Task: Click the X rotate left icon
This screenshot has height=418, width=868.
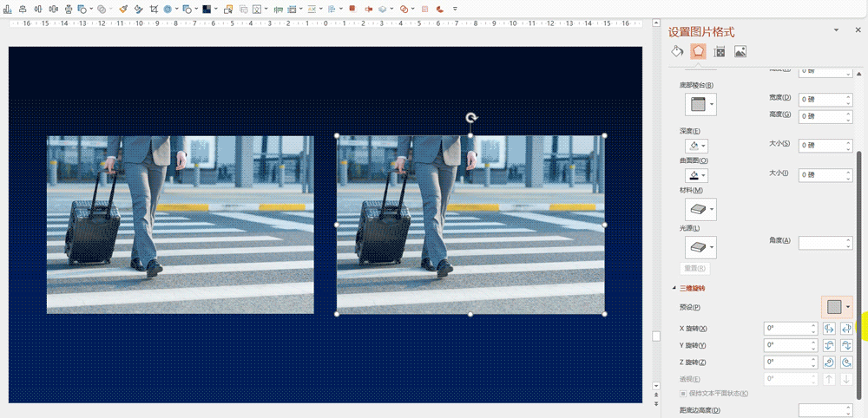Action: pyautogui.click(x=829, y=329)
